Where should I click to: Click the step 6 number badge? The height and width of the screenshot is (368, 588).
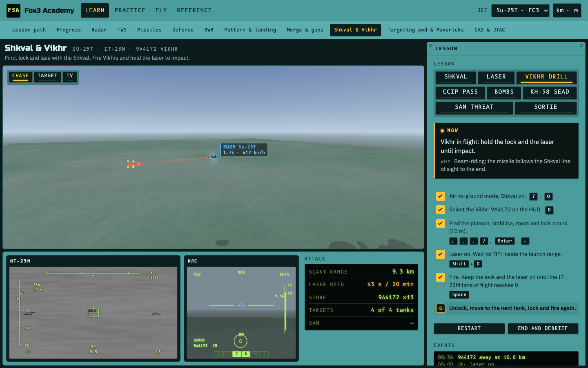[x=440, y=308]
